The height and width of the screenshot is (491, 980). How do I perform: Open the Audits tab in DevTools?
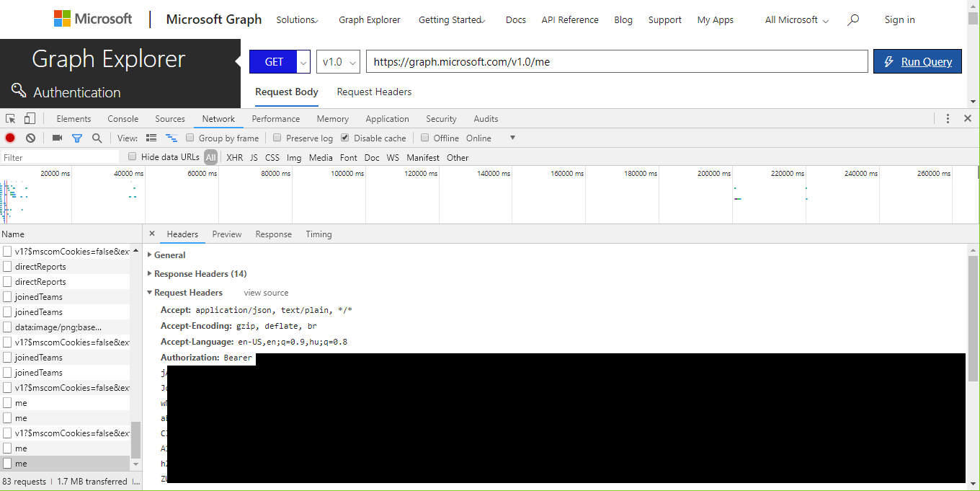[486, 119]
